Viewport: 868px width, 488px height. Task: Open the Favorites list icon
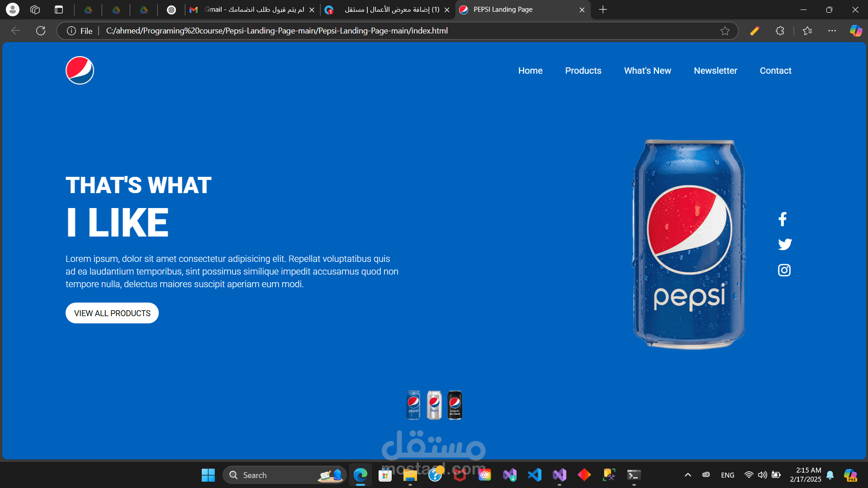tap(807, 31)
